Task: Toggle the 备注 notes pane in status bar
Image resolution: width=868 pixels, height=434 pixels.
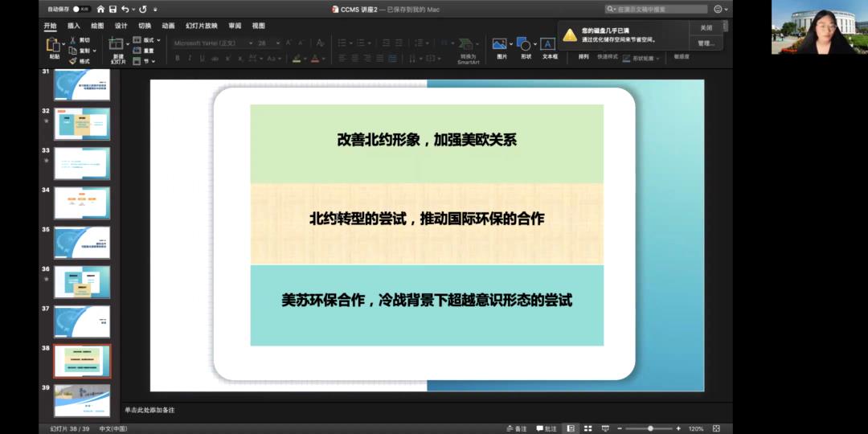Action: click(516, 428)
